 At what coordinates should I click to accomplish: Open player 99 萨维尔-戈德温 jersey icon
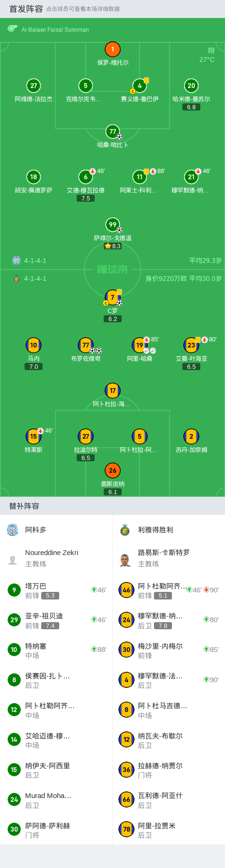(113, 225)
